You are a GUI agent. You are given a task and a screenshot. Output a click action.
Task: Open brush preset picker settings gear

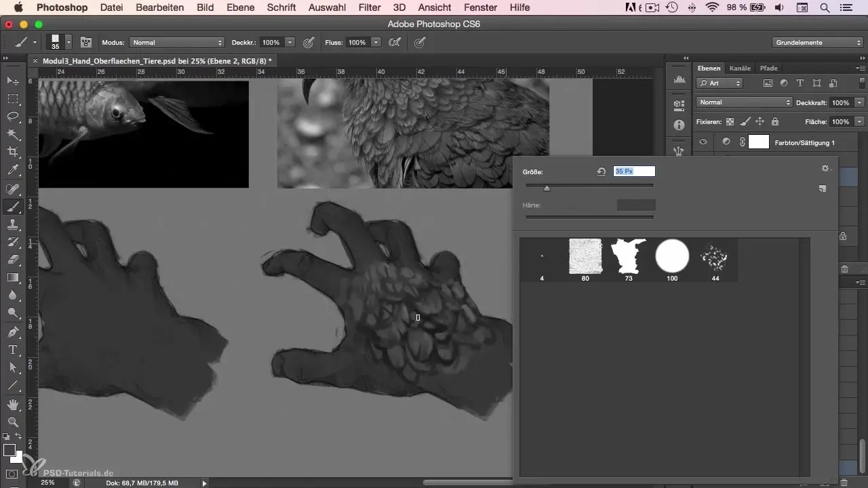tap(825, 168)
